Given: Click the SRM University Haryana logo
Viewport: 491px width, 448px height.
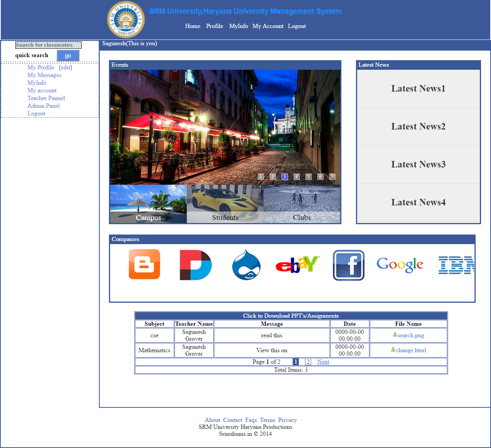Looking at the screenshot, I should (126, 20).
